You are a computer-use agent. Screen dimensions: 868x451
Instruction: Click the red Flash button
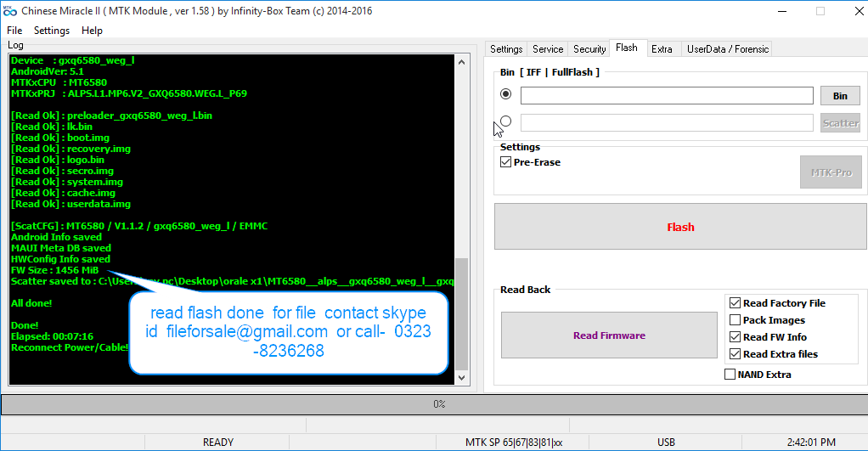[x=680, y=227]
